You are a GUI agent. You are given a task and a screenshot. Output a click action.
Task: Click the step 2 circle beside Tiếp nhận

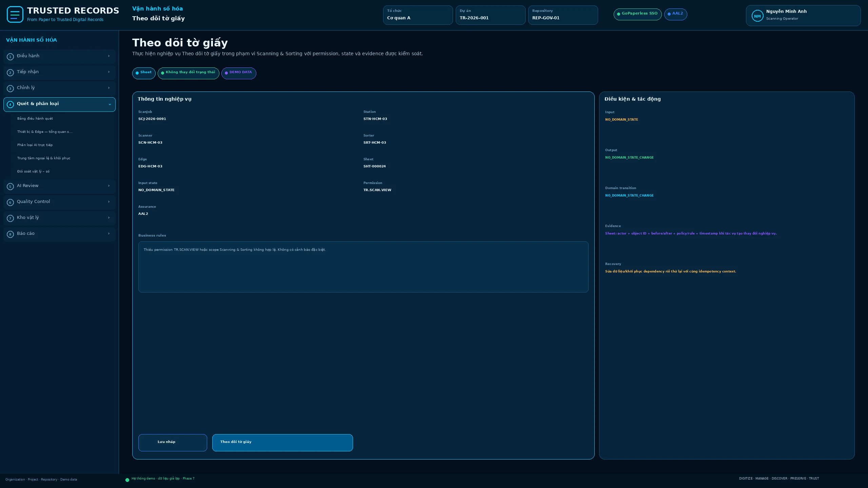10,73
